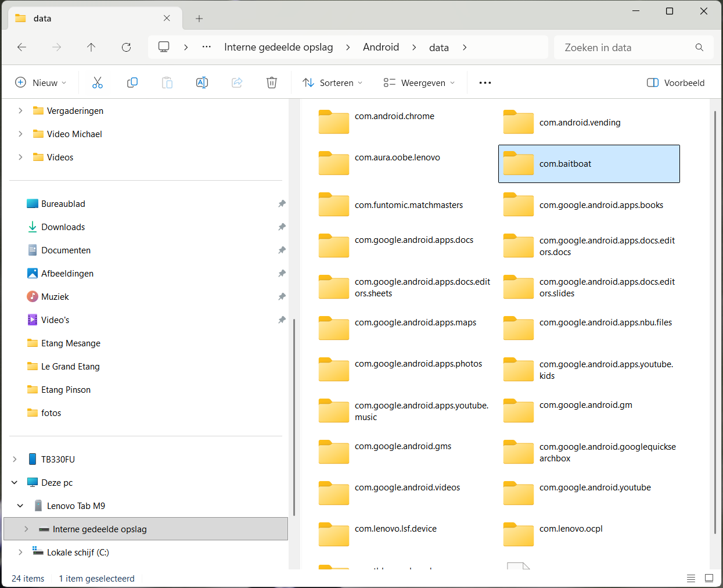The image size is (723, 588).
Task: Open the Nieuw dropdown
Action: tap(41, 83)
